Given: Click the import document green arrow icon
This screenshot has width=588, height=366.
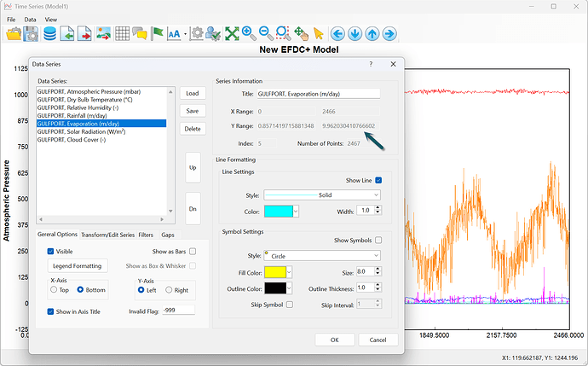Looking at the screenshot, I should [x=67, y=34].
